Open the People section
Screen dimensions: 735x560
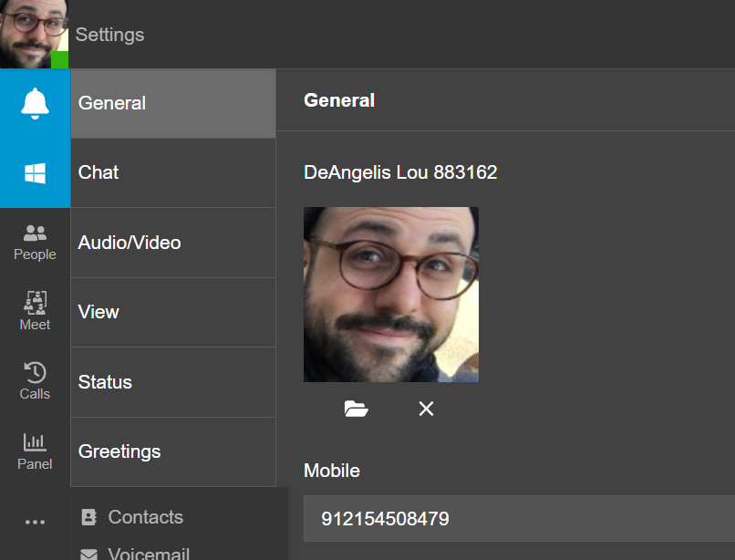pyautogui.click(x=36, y=243)
